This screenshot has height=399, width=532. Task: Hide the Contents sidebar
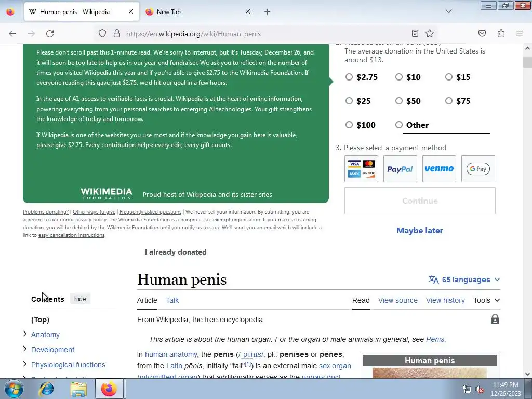[80, 299]
